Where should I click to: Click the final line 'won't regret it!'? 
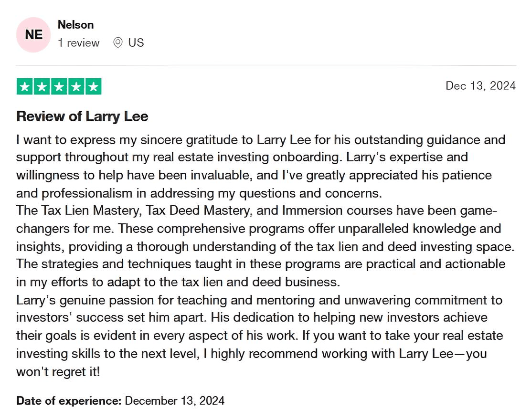(x=58, y=371)
